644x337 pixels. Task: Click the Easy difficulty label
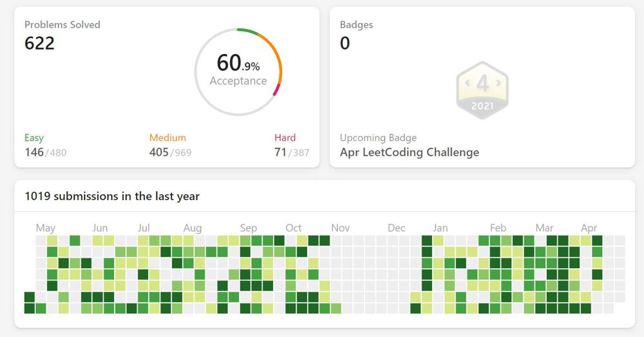(x=34, y=138)
